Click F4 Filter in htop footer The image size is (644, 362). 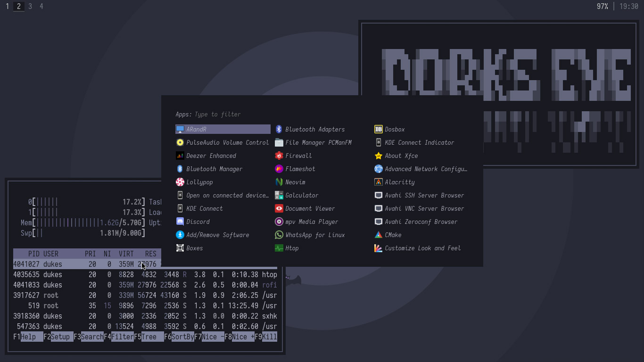pos(119,337)
